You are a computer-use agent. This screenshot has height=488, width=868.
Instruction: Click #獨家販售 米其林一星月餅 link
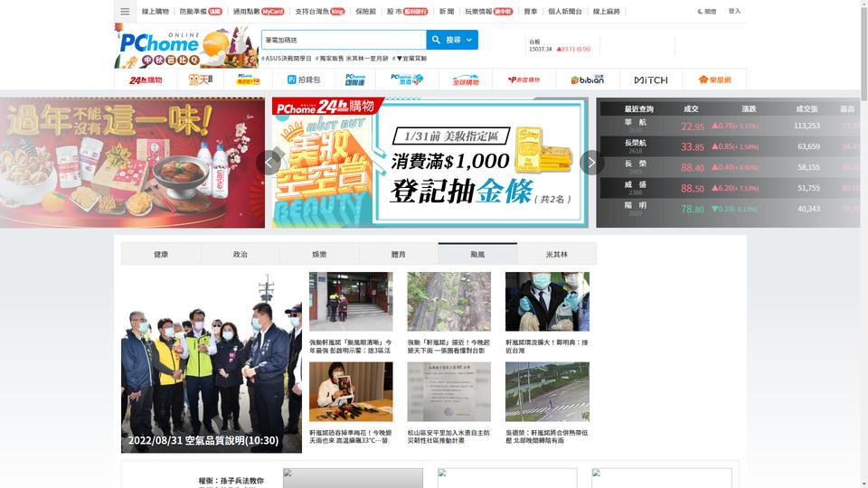[x=352, y=58]
